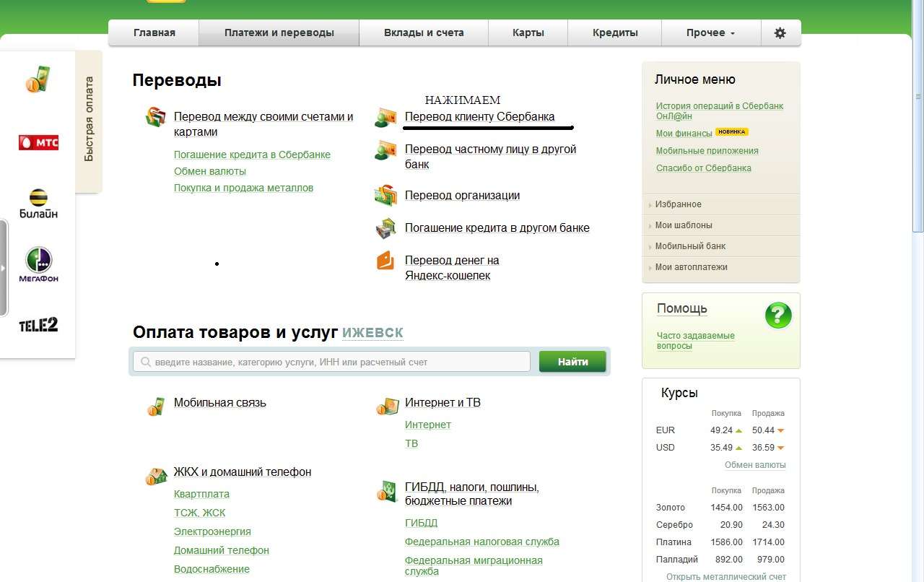
Task: Open Перевод частному лицу в другой банк
Action: click(x=491, y=157)
